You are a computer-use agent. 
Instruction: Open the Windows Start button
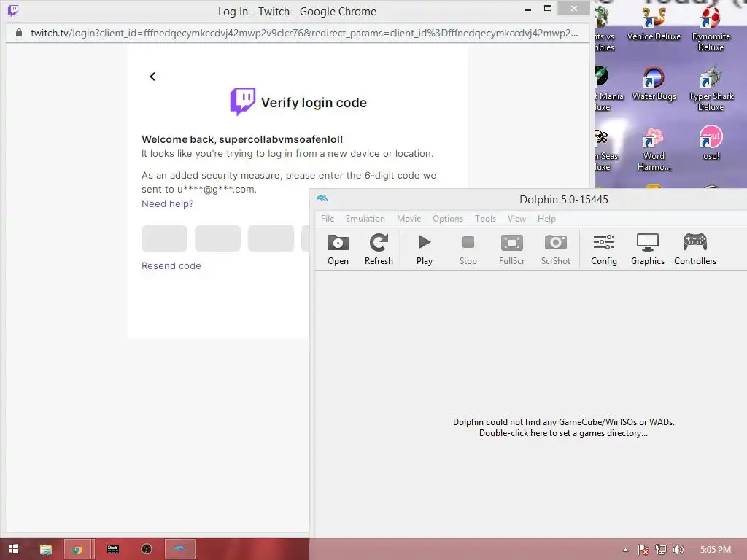pyautogui.click(x=13, y=549)
